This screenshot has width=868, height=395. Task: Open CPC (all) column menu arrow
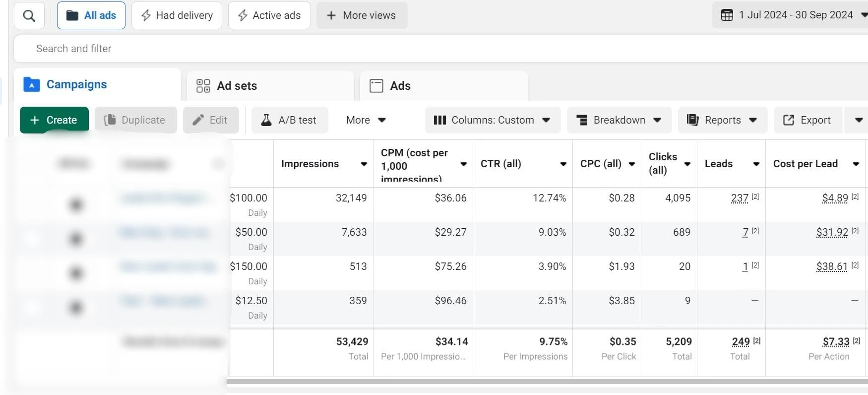point(631,164)
